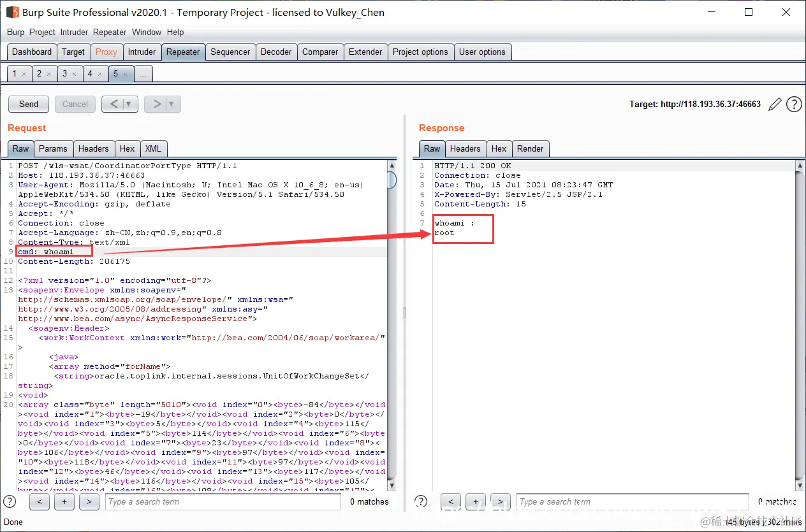Click 'HTTP/1.1 200 OK' response line
This screenshot has height=532, width=806.
point(473,166)
